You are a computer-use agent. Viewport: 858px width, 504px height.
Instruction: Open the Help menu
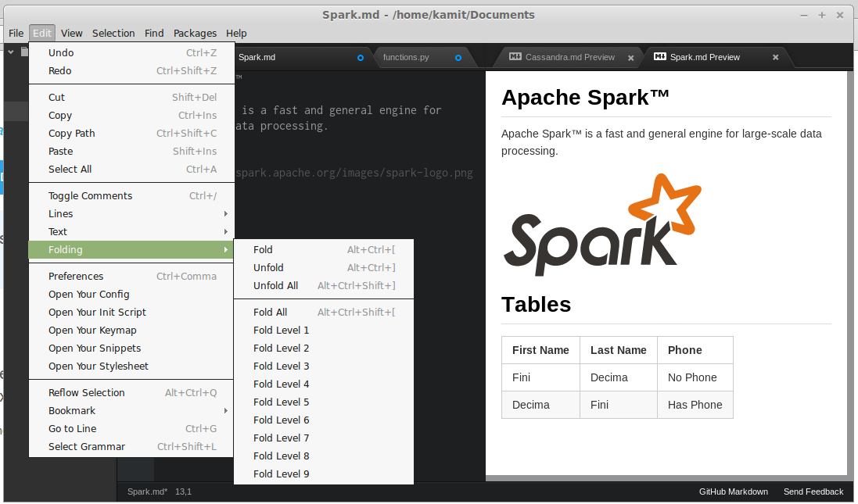click(x=236, y=34)
